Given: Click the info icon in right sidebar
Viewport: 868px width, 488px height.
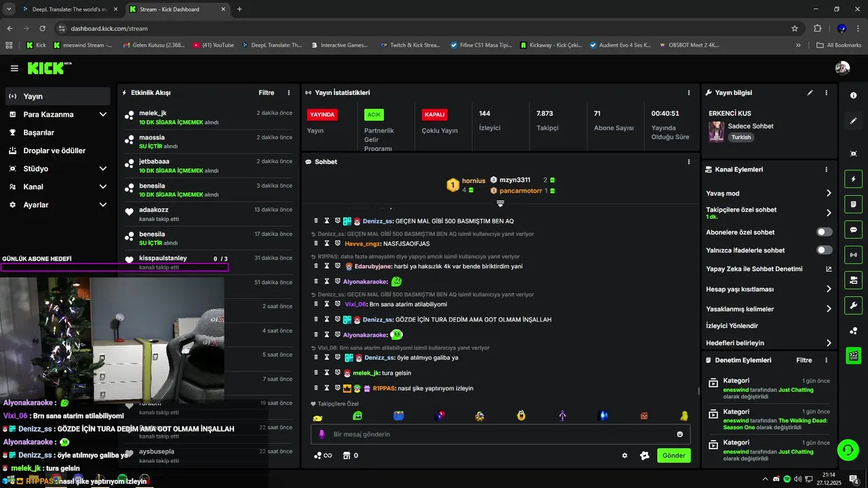Looking at the screenshot, I should pyautogui.click(x=854, y=96).
